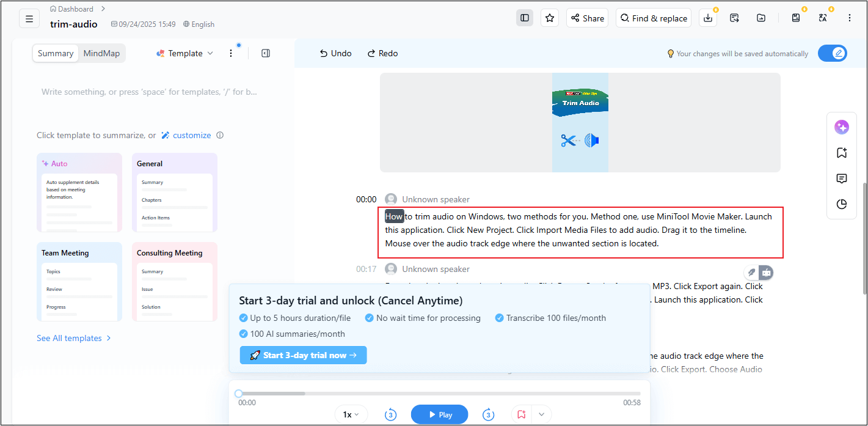
Task: Click the highlighted word How
Action: coord(394,216)
